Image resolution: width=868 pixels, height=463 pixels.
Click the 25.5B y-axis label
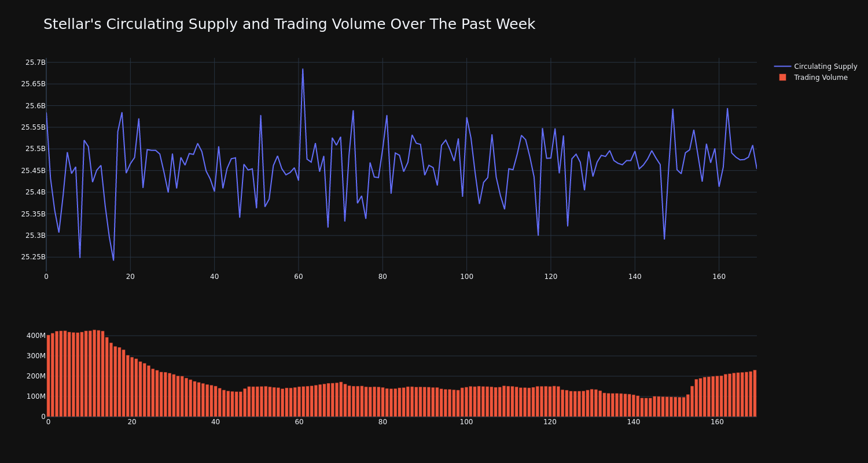point(35,149)
